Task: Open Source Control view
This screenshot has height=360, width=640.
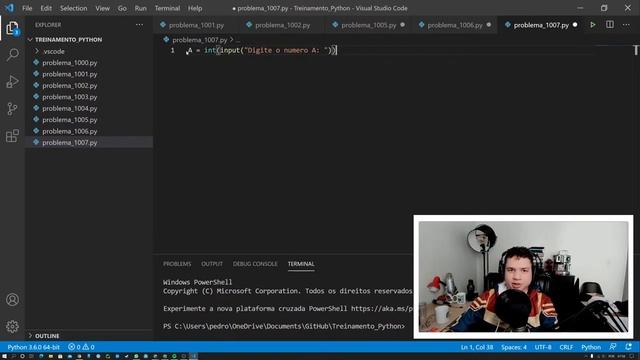Action: click(x=12, y=109)
